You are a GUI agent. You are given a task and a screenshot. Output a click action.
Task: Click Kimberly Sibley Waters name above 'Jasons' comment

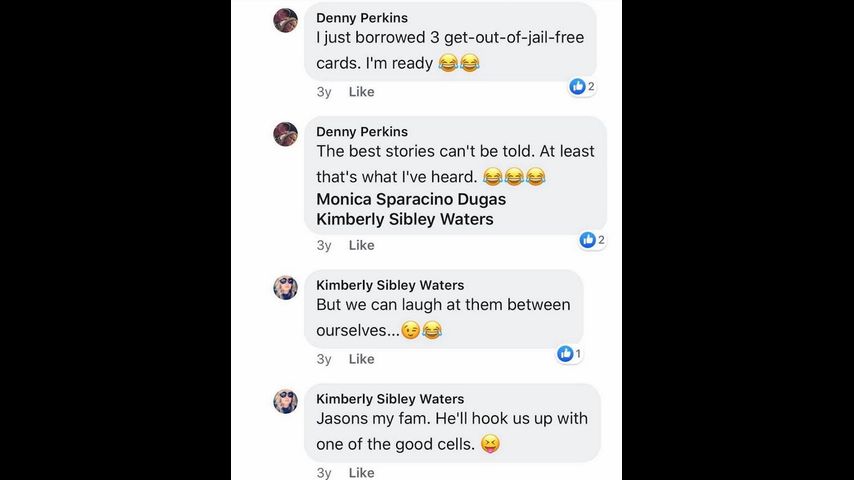coord(390,399)
